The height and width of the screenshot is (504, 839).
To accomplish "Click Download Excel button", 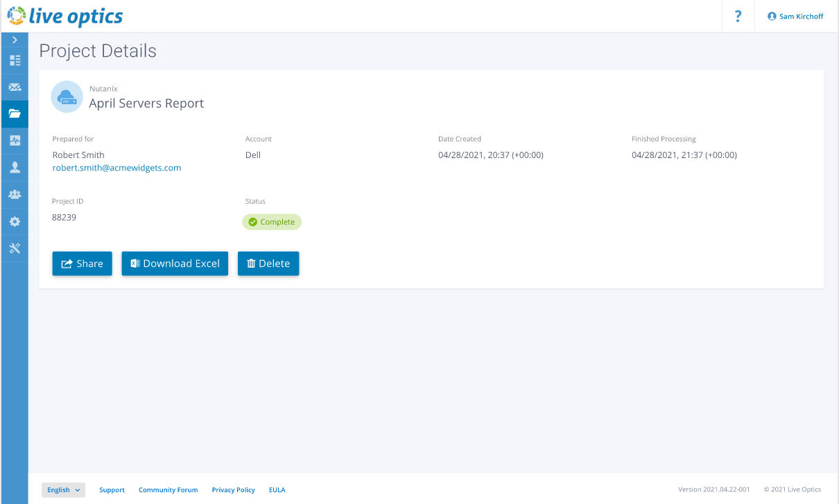I will pyautogui.click(x=175, y=263).
